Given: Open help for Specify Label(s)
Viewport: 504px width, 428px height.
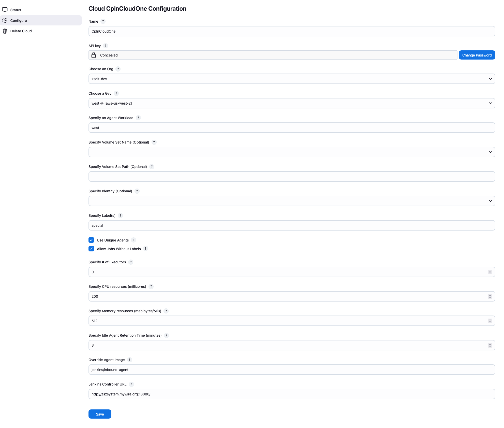Looking at the screenshot, I should [120, 216].
